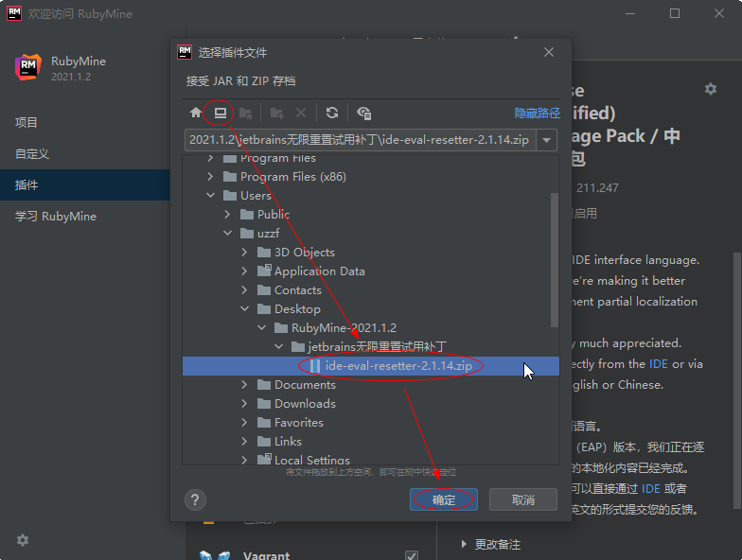
Task: Expand the Documents folder
Action: (x=244, y=384)
